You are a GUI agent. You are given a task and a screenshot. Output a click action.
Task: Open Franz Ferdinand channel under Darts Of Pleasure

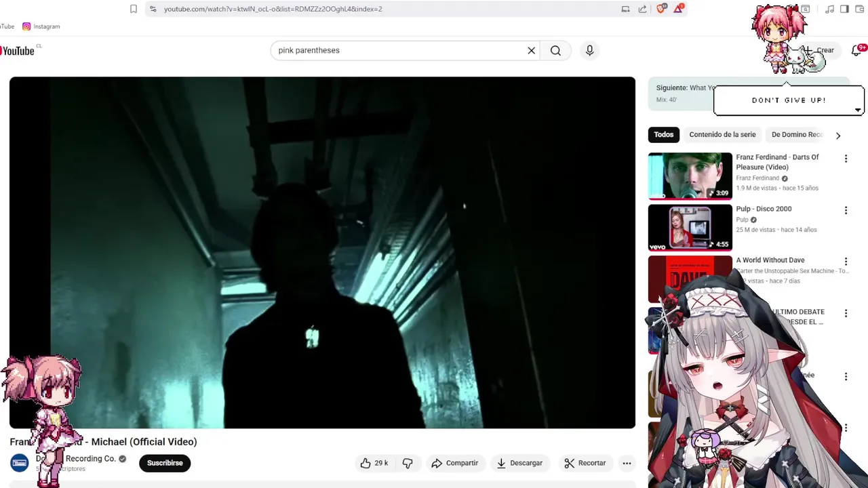(x=757, y=178)
